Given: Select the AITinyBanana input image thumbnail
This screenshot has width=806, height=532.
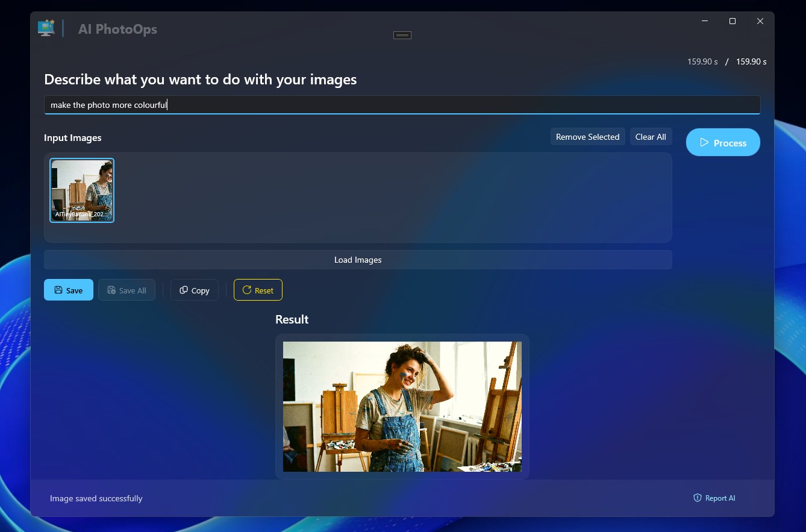Looking at the screenshot, I should tap(82, 190).
